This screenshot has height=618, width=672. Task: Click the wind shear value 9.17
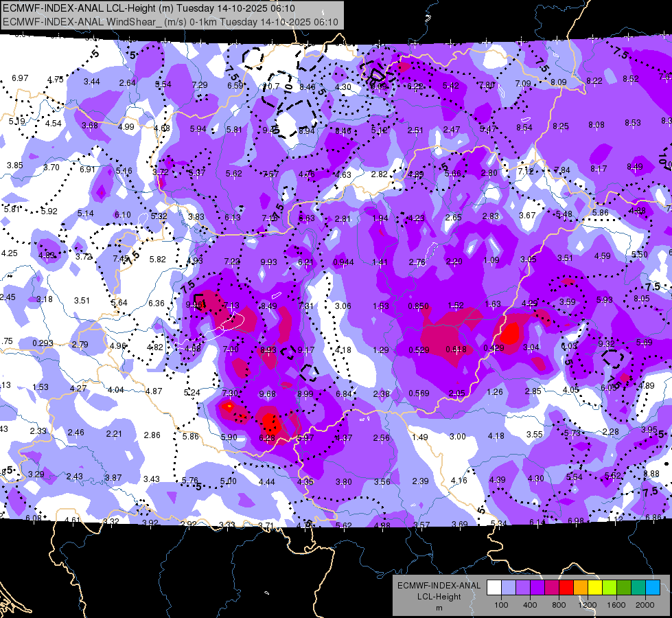coord(306,350)
